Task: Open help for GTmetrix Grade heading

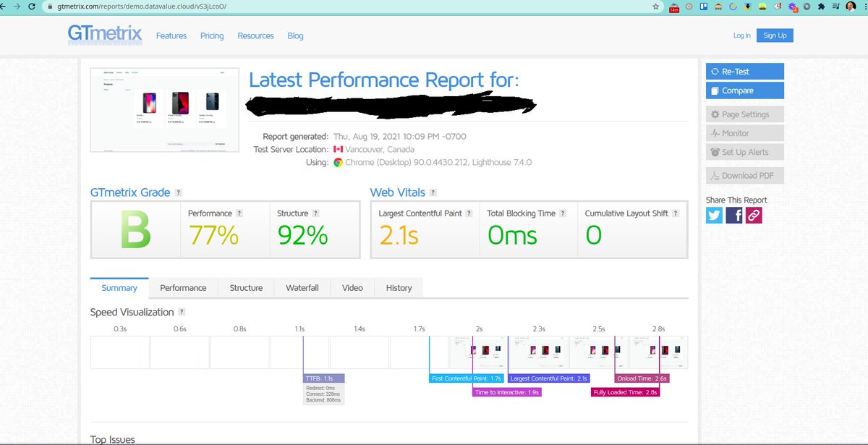Action: [179, 192]
